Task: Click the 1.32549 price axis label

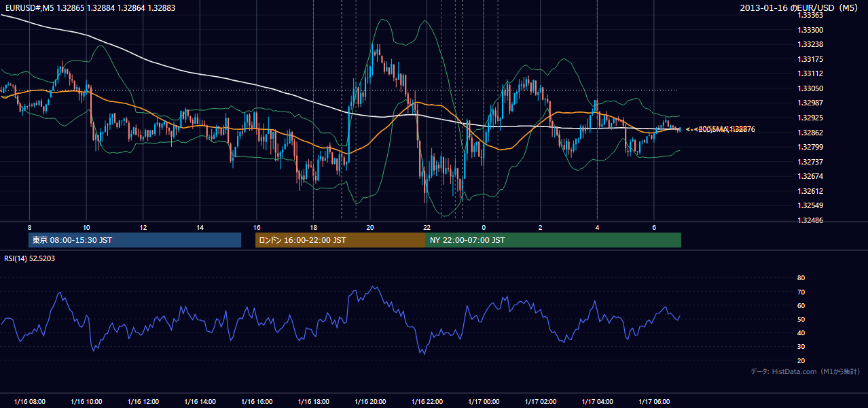Action: click(810, 205)
